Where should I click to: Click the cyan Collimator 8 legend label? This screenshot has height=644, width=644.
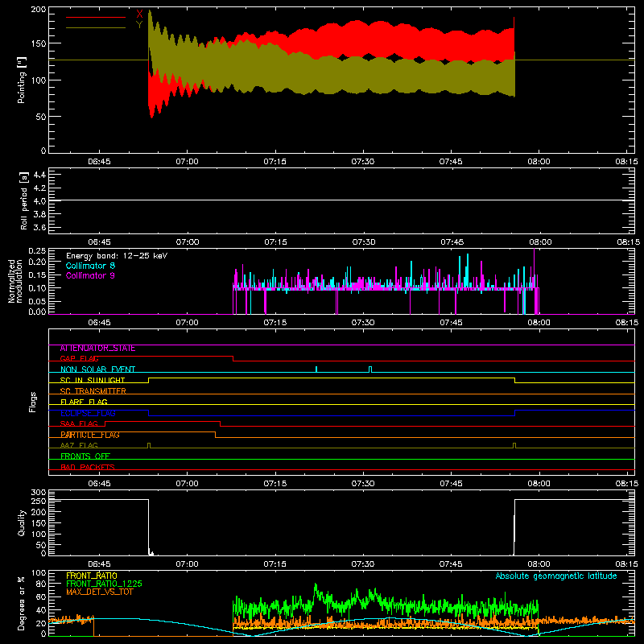pyautogui.click(x=90, y=266)
